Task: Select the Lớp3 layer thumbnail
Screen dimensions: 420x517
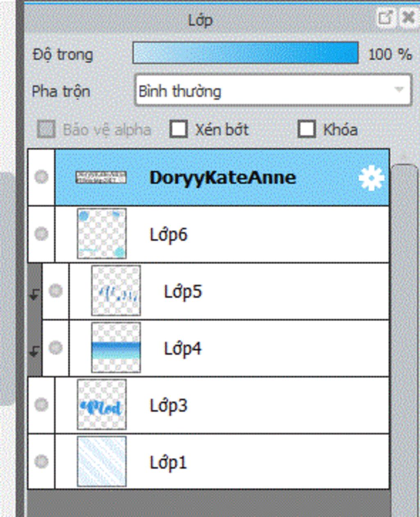Action: [x=102, y=405]
